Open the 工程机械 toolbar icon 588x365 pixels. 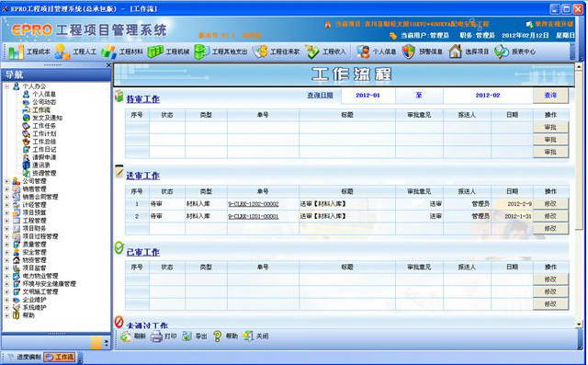point(155,51)
